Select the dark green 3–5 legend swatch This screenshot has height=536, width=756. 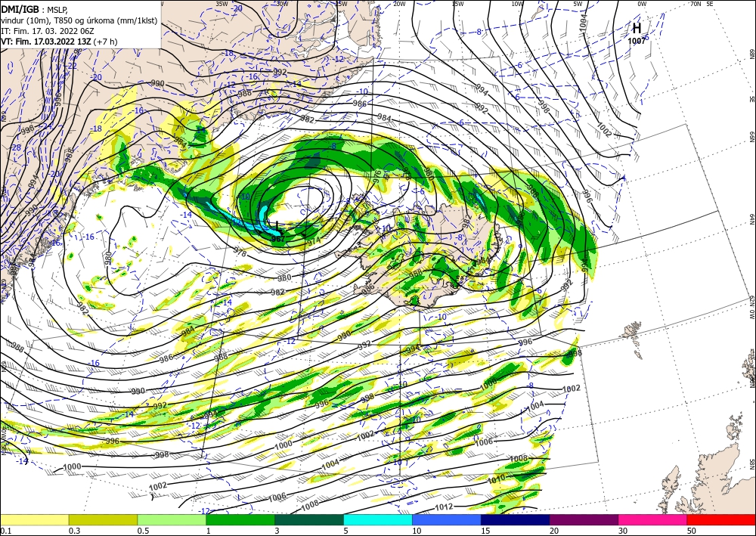309,519
